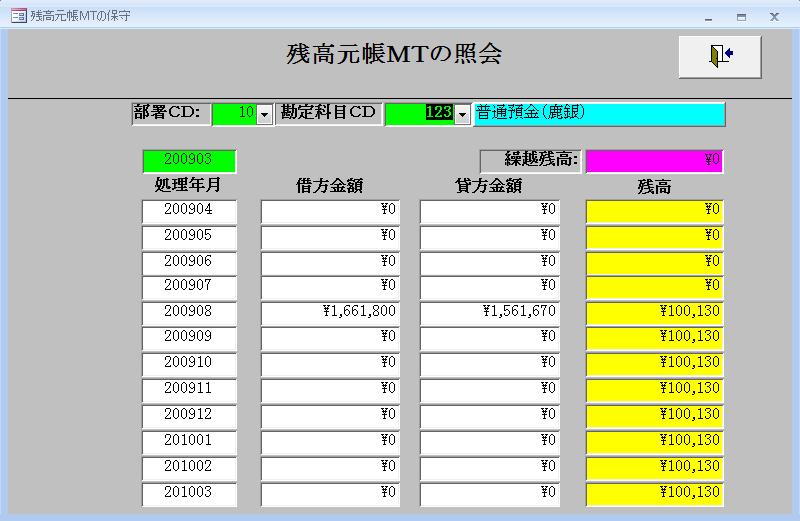The image size is (800, 521).
Task: Select the yellow 残高 cell for 200908
Action: [654, 312]
